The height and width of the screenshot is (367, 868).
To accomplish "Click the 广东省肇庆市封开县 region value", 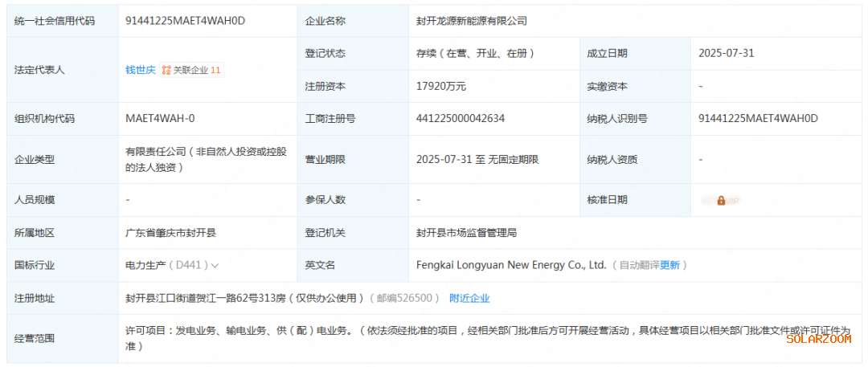I will coord(170,233).
